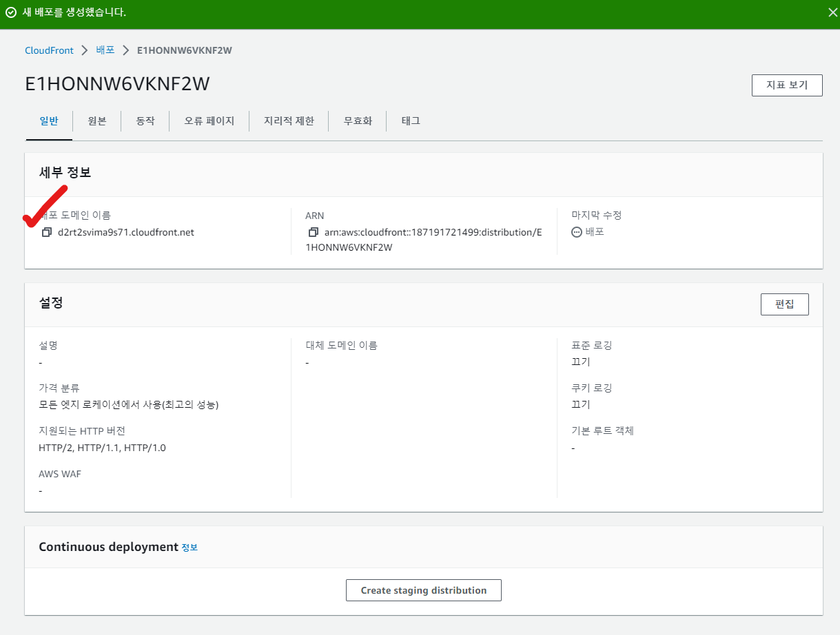Copy the ARN using its copy icon
This screenshot has width=840, height=635.
pos(314,233)
